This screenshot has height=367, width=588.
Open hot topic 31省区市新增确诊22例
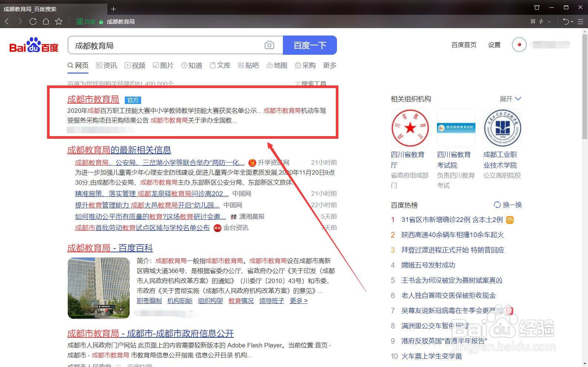click(x=452, y=220)
